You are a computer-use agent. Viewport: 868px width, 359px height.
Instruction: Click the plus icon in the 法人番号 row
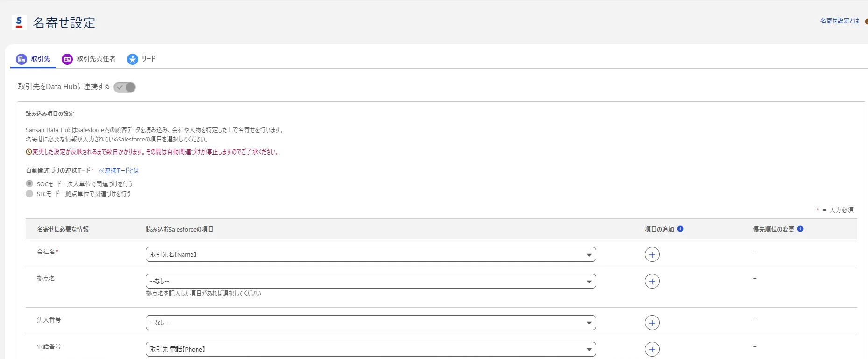pos(652,323)
